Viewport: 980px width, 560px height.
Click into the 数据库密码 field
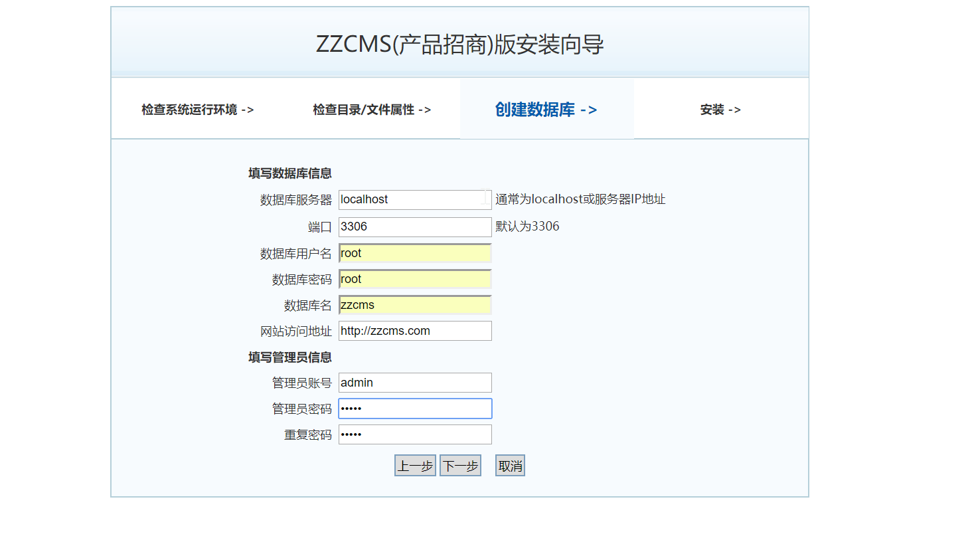pos(415,279)
